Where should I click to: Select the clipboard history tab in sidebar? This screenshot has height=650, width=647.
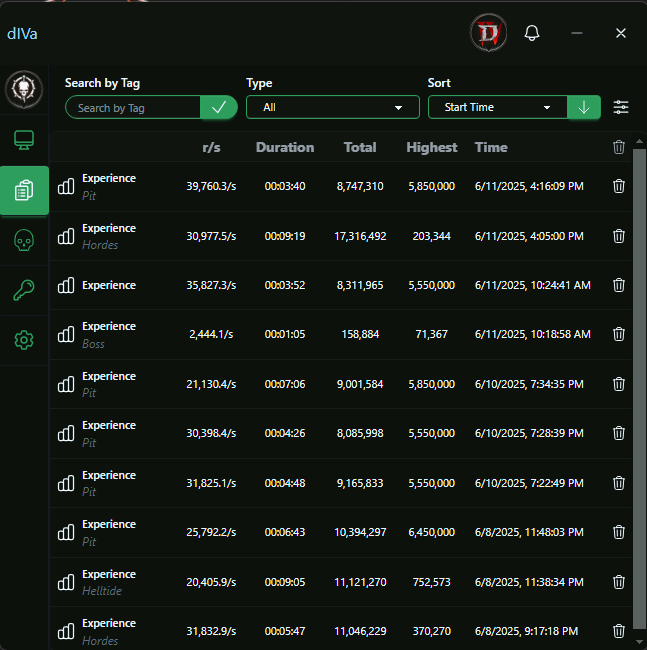[24, 190]
